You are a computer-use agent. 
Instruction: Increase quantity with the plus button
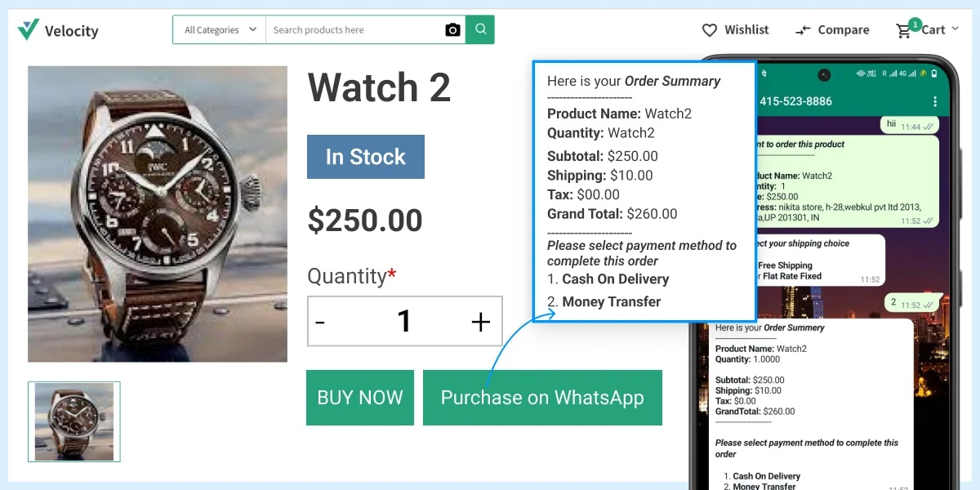pyautogui.click(x=481, y=322)
